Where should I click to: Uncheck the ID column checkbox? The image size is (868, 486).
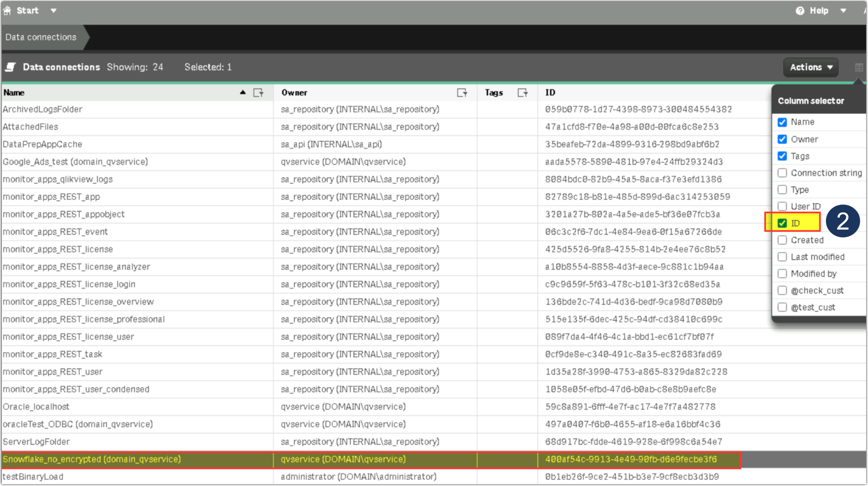[x=782, y=223]
